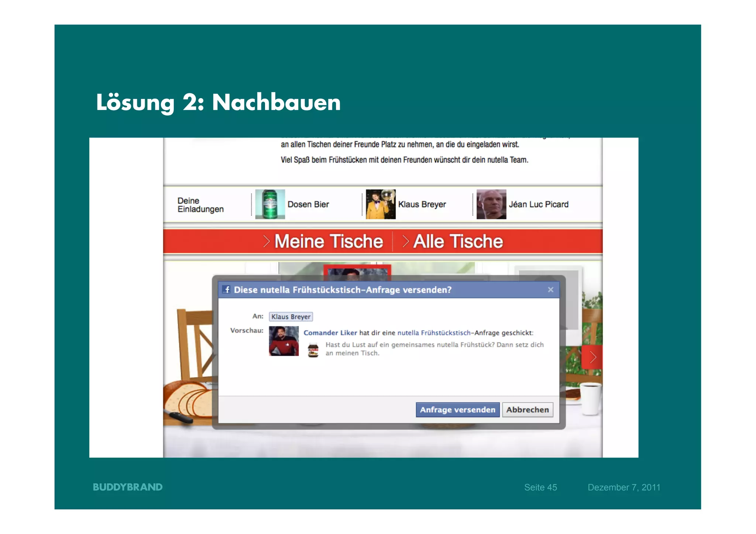Click the red right arrow beside the table

(x=592, y=357)
